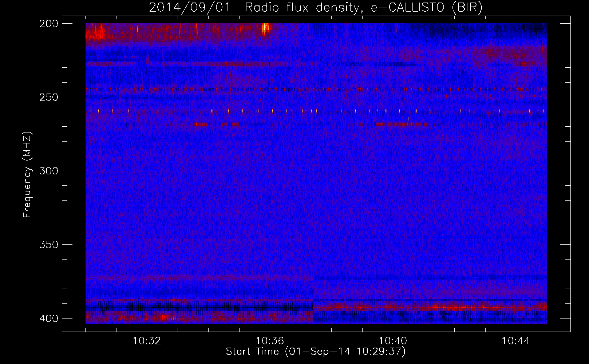Click the 'Start Time (01-Sep-14 10:29:37)' label

point(316,352)
